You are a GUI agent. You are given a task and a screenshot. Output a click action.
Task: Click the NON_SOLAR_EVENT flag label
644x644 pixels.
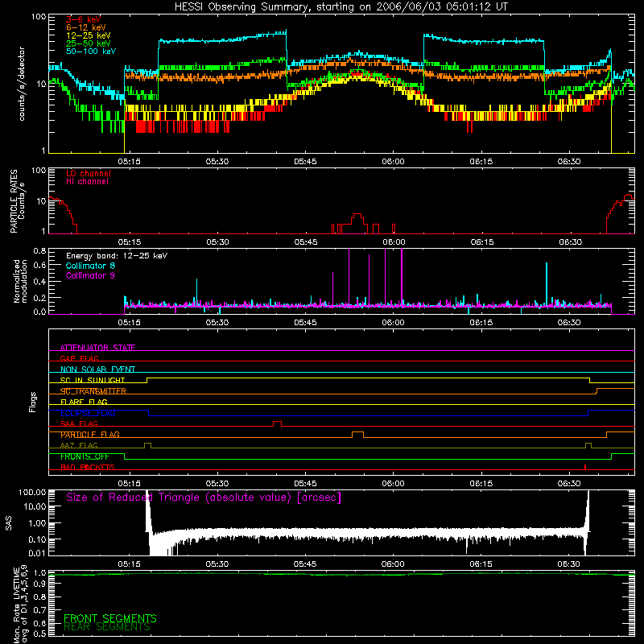(x=97, y=369)
